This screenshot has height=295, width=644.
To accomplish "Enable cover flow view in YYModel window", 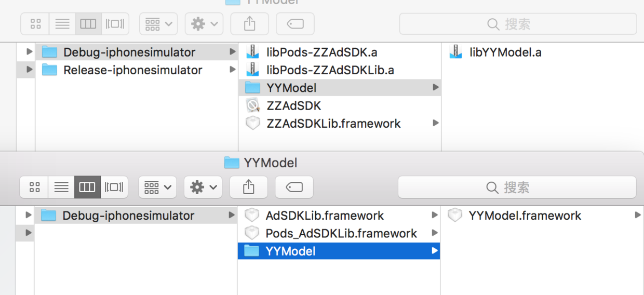I will [x=114, y=187].
